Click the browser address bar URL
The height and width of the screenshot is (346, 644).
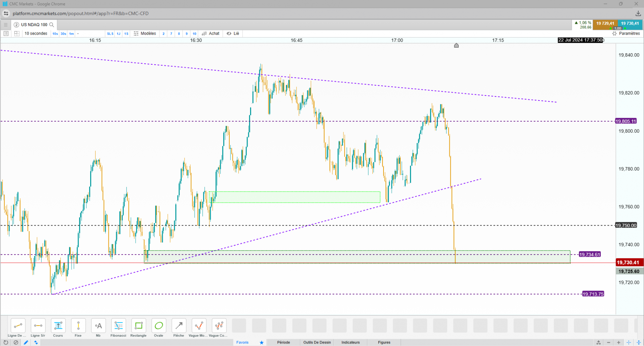[80, 14]
